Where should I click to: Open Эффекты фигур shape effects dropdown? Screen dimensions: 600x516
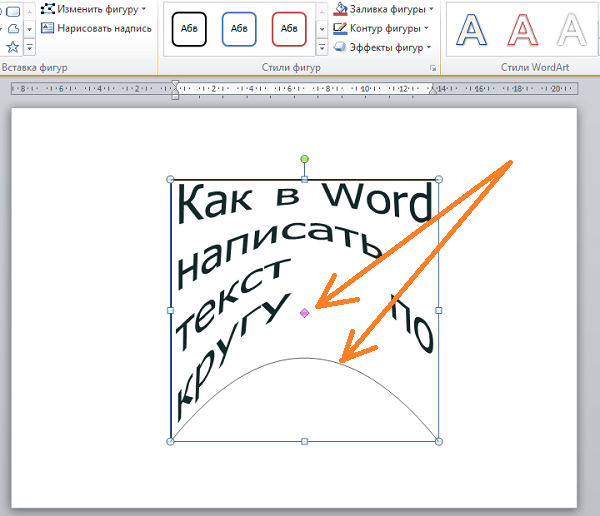pyautogui.click(x=383, y=47)
